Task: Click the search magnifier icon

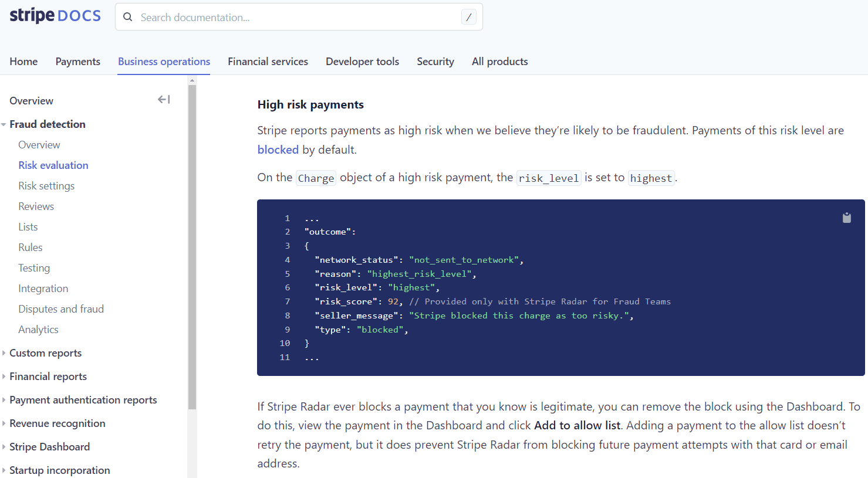Action: [128, 17]
